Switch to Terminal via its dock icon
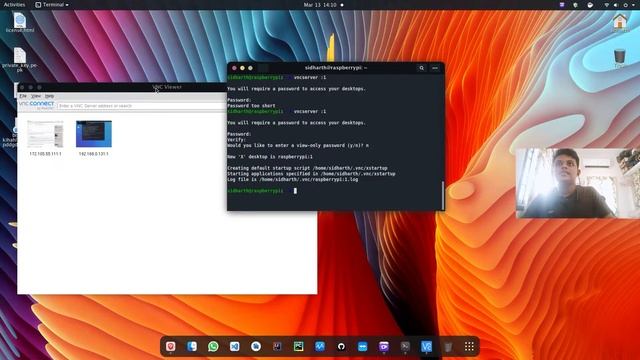This screenshot has width=640, height=360. [x=405, y=347]
